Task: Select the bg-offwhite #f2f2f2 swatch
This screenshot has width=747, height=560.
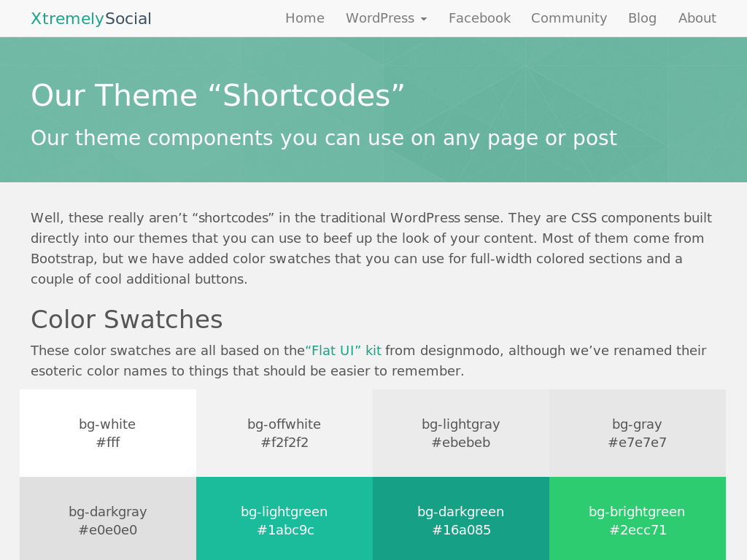Action: point(285,433)
